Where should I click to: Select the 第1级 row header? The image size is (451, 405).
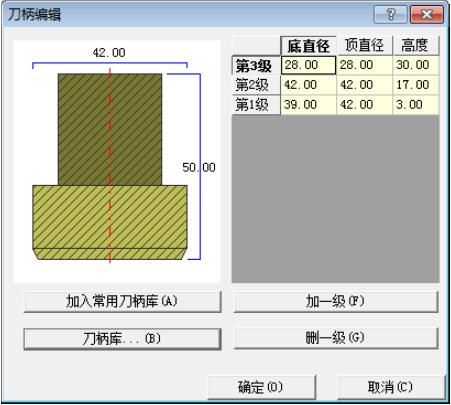tap(256, 105)
